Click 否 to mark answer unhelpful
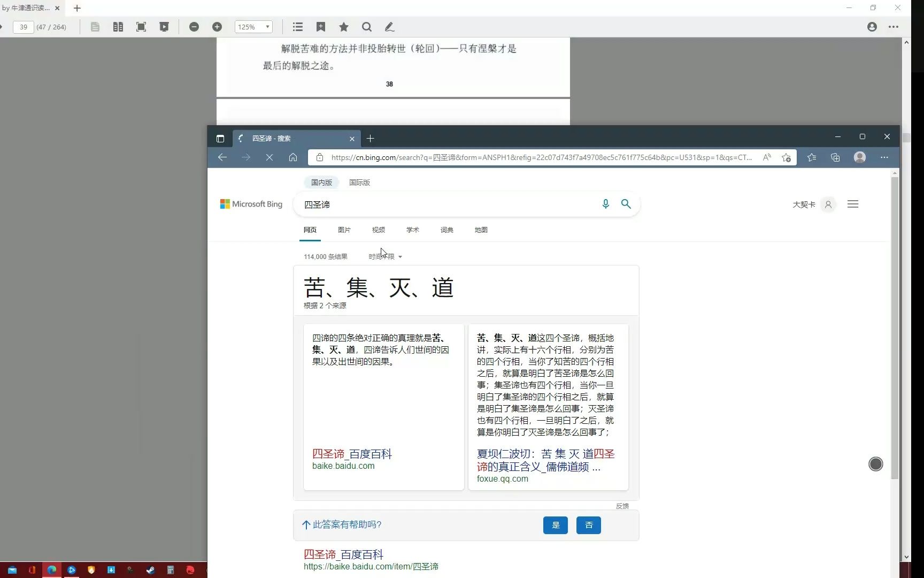 pyautogui.click(x=589, y=525)
